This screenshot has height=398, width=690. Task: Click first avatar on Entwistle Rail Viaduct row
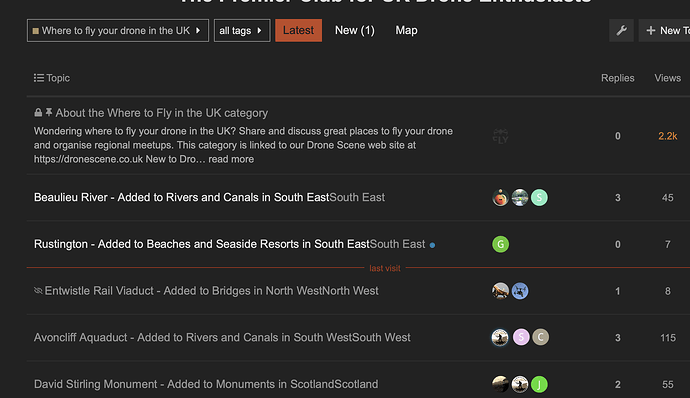[500, 291]
